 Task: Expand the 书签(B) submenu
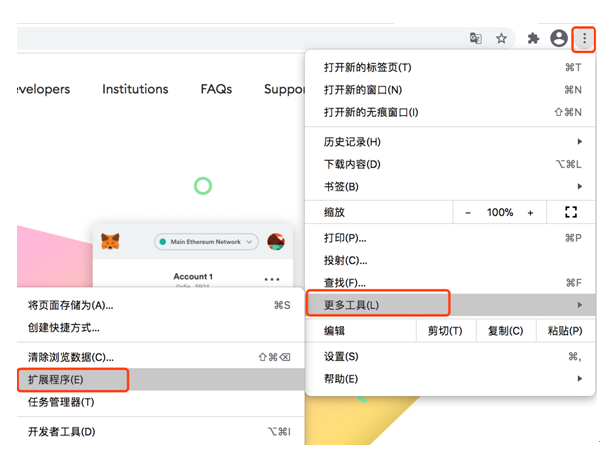pyautogui.click(x=450, y=187)
